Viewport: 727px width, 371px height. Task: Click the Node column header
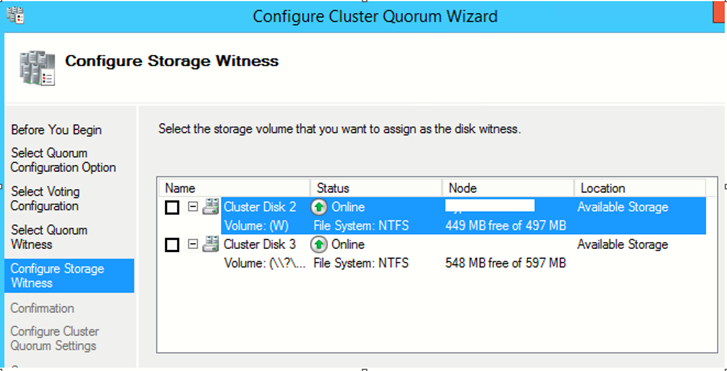click(508, 188)
